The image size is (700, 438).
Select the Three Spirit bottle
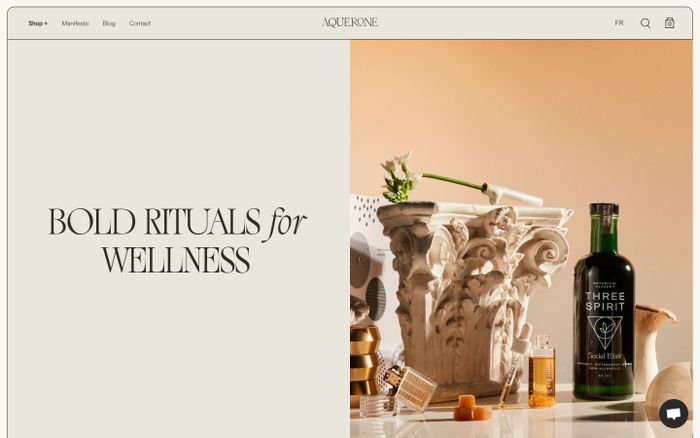coord(604,302)
